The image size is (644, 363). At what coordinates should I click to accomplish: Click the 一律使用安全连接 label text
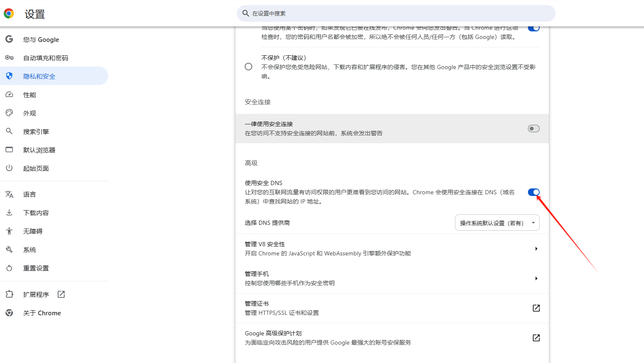[x=269, y=124]
